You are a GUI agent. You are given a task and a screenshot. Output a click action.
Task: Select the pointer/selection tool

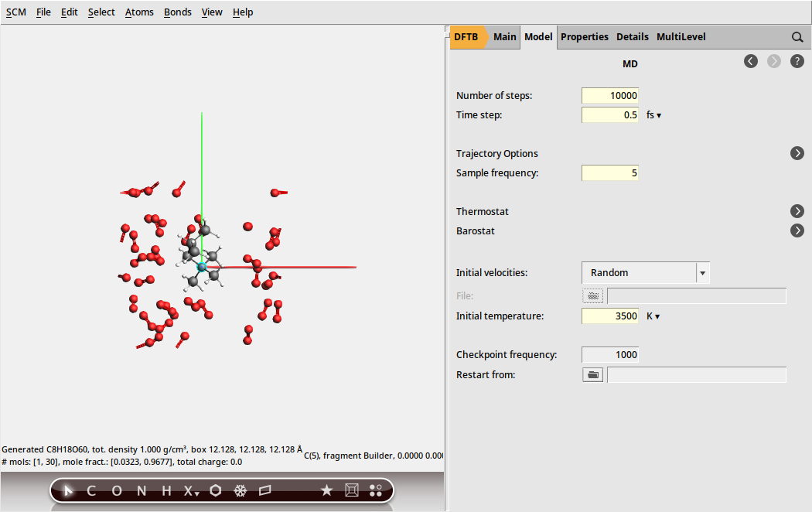[x=68, y=490]
